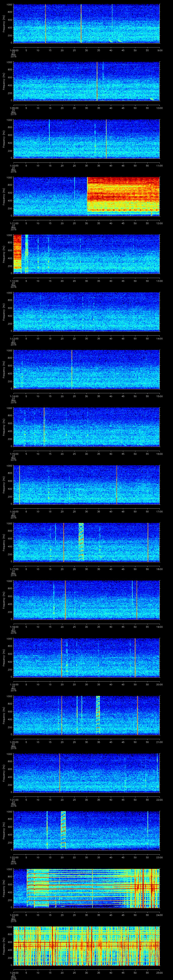This screenshot has height=980, width=173.
Task: Click the "21:00" end time label
Action: tap(160, 742)
